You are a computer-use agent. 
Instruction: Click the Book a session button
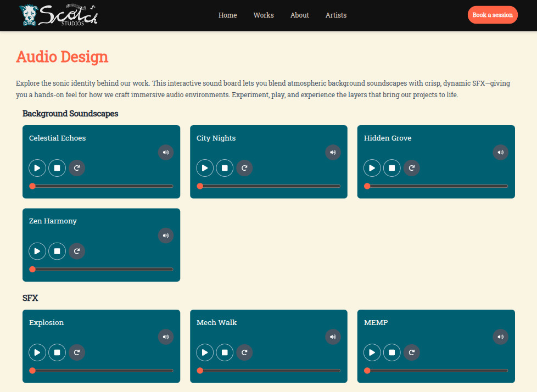click(x=493, y=15)
